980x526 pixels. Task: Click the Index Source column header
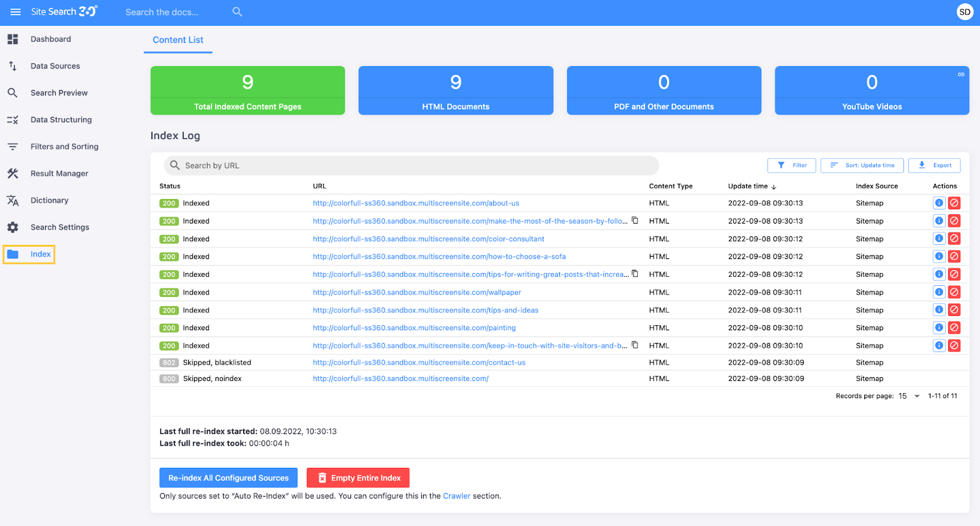tap(877, 186)
